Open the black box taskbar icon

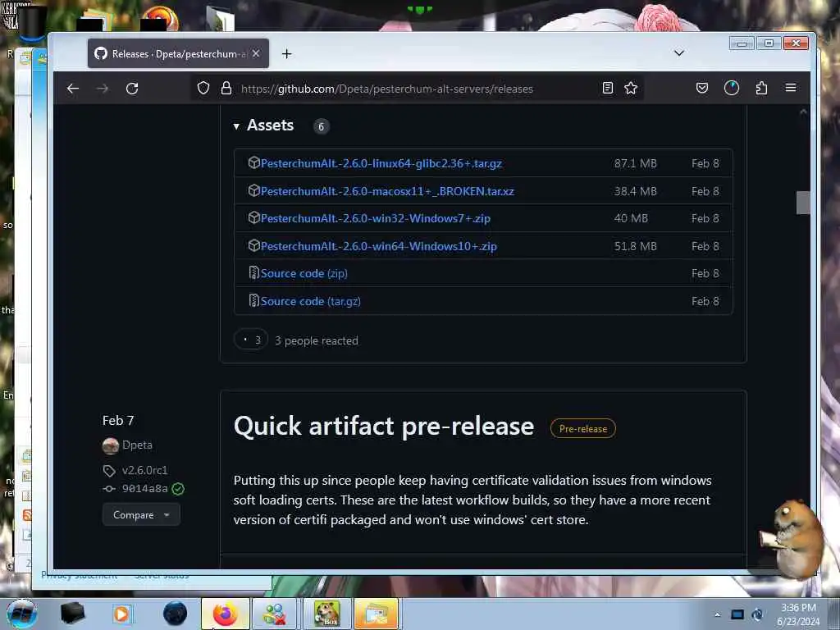point(72,614)
